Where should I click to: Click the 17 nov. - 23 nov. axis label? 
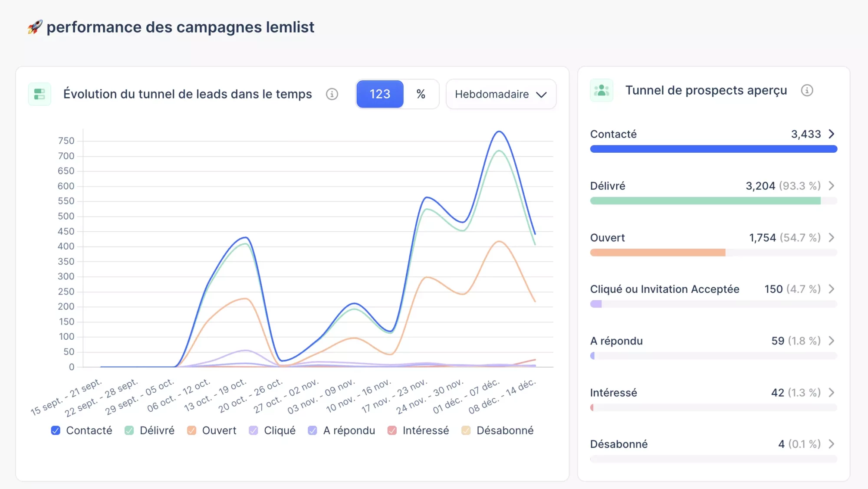point(395,396)
